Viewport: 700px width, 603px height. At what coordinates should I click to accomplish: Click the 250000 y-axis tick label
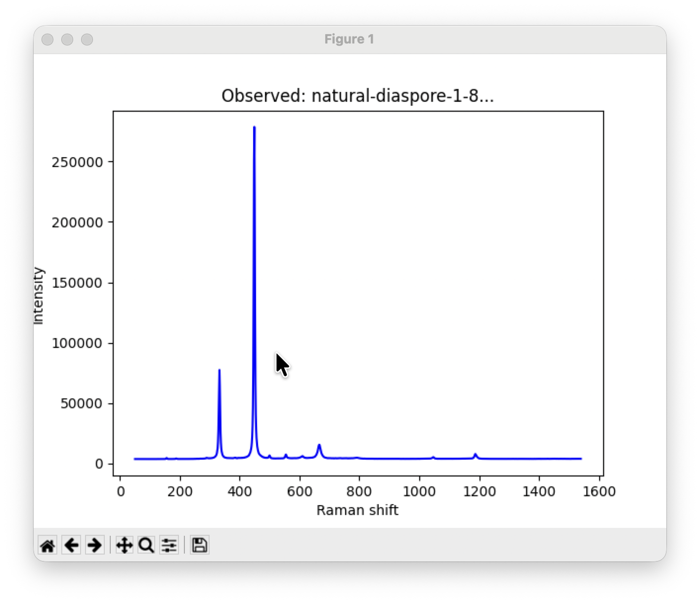coord(77,162)
